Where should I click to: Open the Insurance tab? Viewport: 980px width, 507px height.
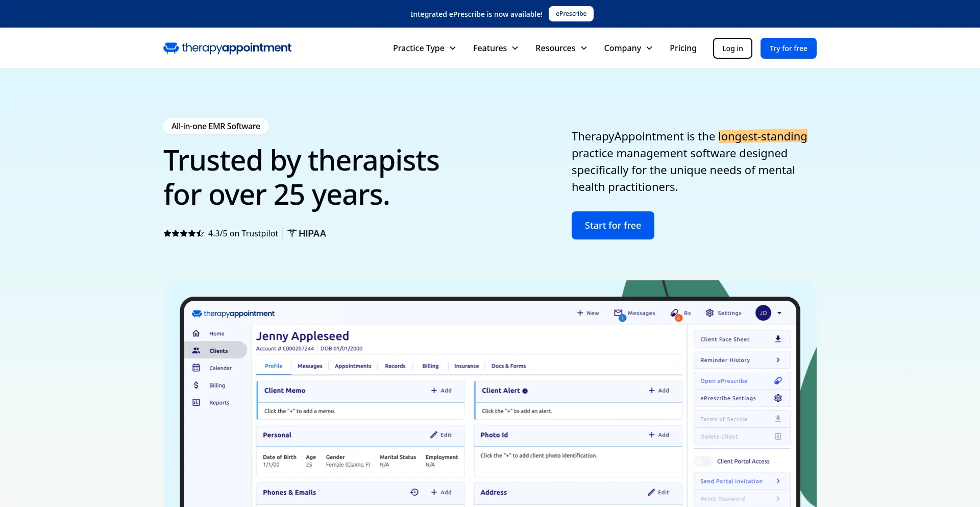coord(467,366)
